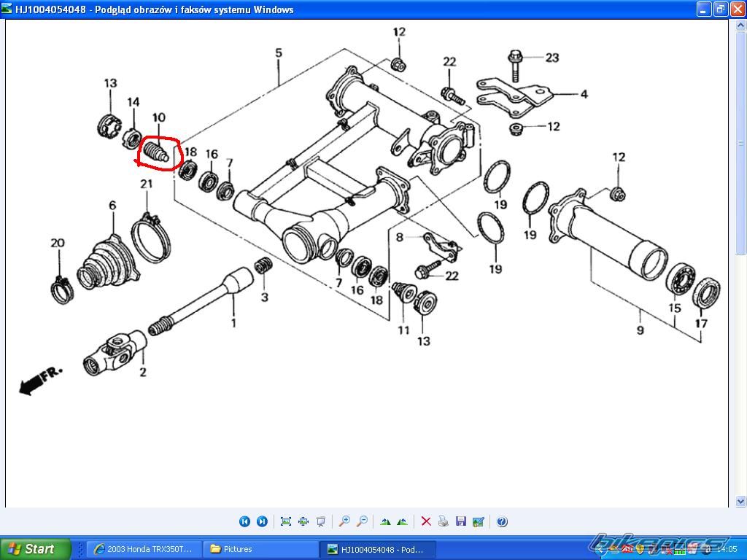Go to the next image
This screenshot has height=560, width=747.
(262, 521)
